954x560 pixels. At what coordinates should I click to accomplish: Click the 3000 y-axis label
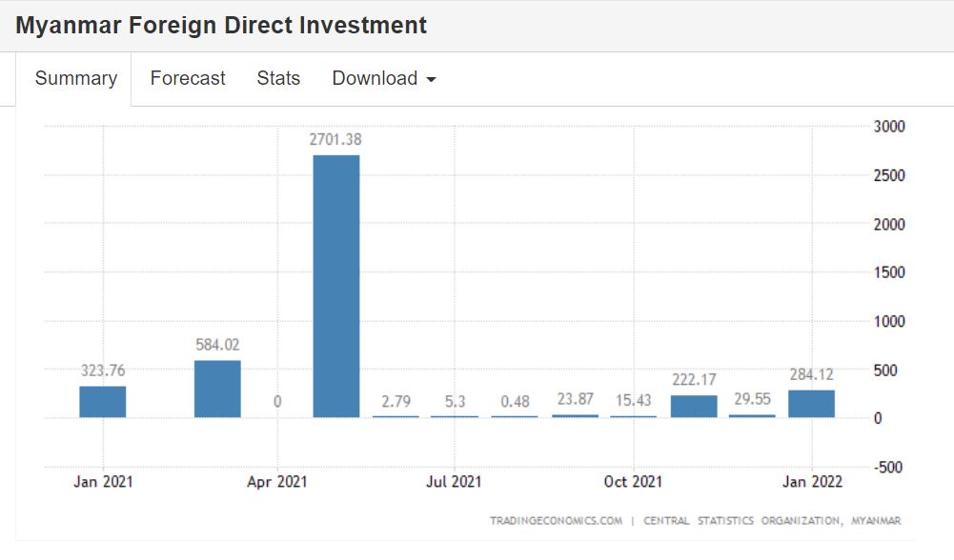tap(889, 127)
